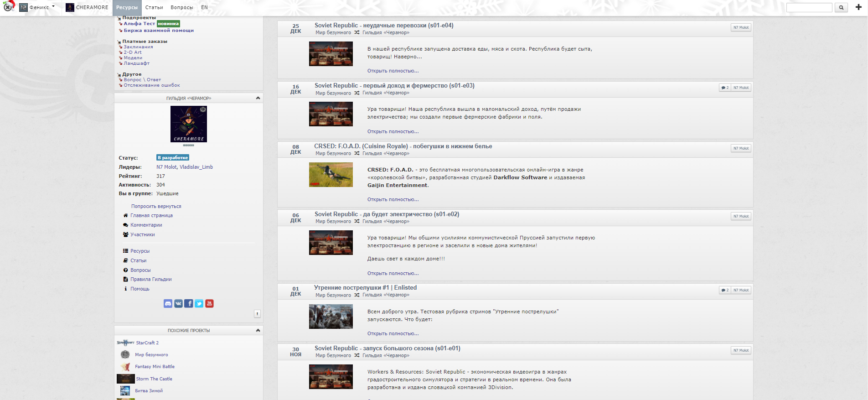Open thumbnail of Утренние пострелушки post
Viewport: 868px width, 400px height.
pos(331,317)
